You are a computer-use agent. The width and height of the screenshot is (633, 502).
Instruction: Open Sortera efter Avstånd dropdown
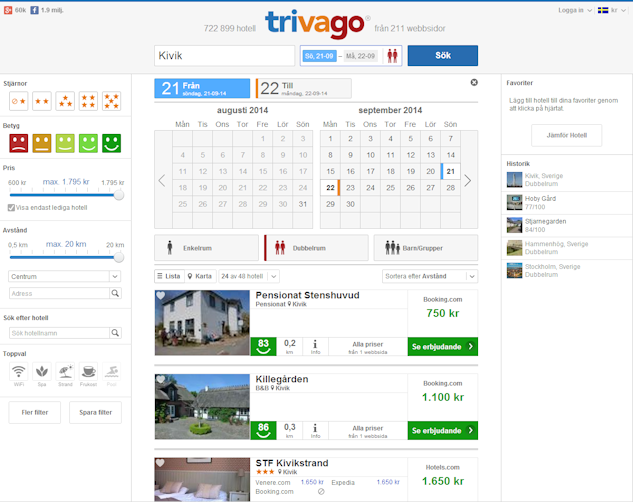point(430,276)
